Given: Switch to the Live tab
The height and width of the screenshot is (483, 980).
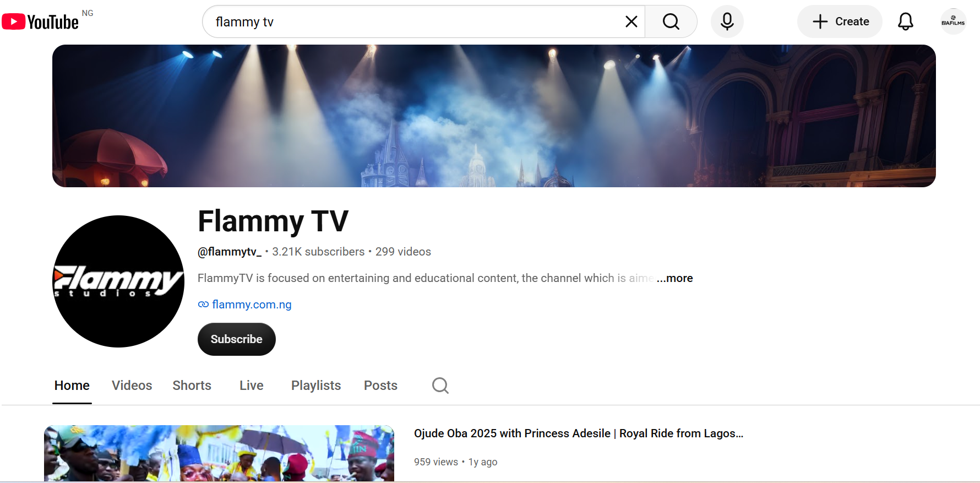Looking at the screenshot, I should click(252, 386).
